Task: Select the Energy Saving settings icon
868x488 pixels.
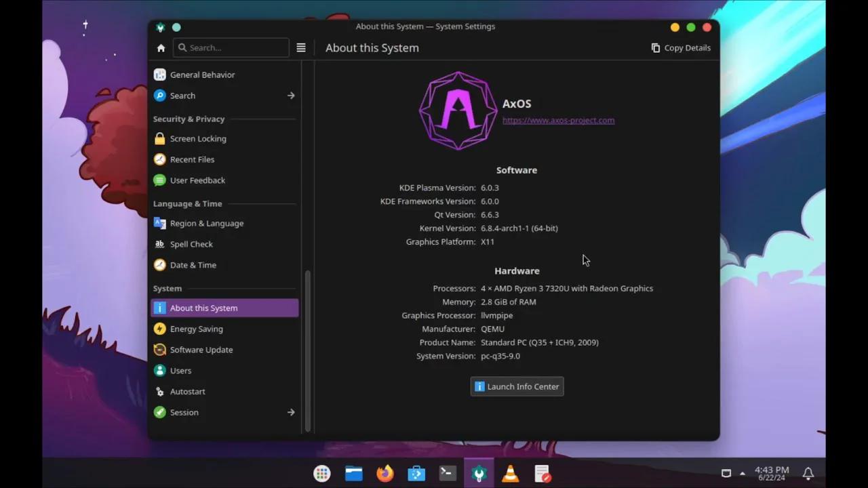Action: (x=159, y=329)
